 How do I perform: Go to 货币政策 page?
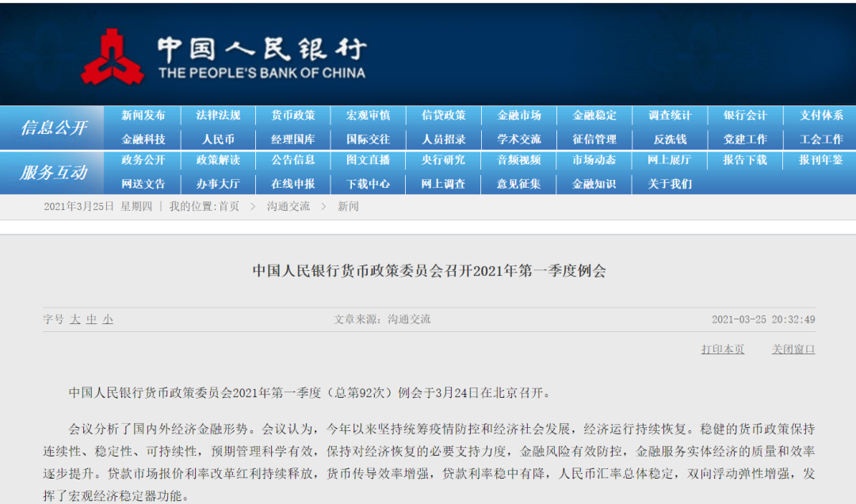click(293, 115)
